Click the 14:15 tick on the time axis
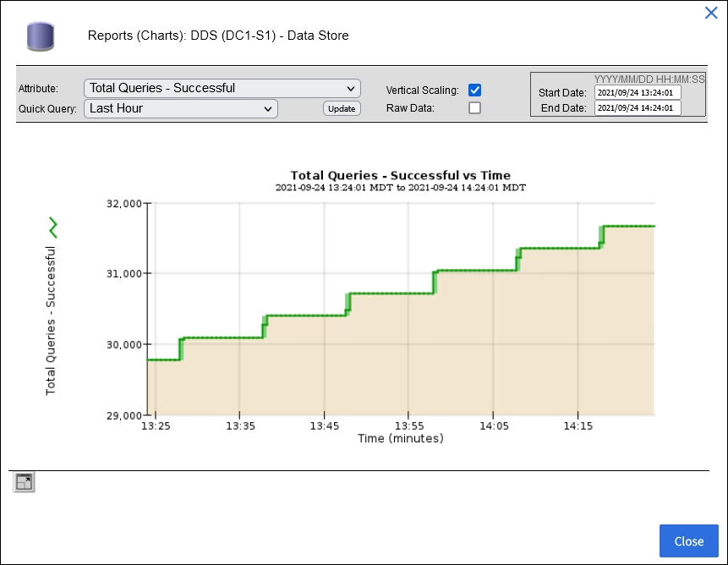Image resolution: width=728 pixels, height=565 pixels. (577, 425)
